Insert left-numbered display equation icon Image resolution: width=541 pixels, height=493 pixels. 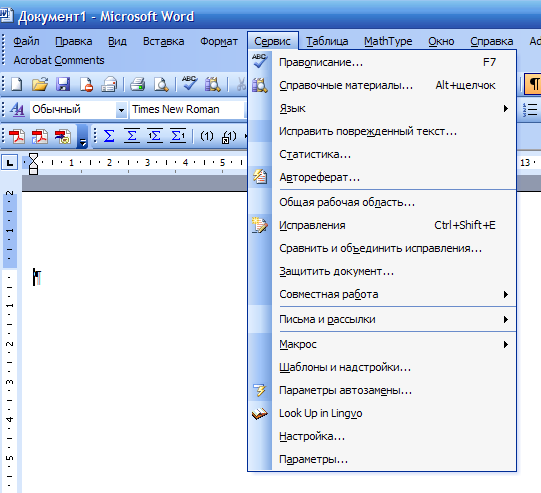pyautogui.click(x=155, y=136)
